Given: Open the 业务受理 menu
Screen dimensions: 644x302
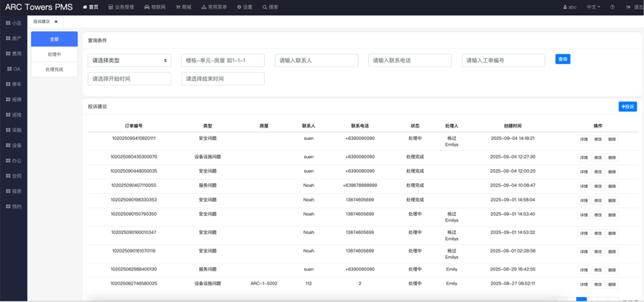Looking at the screenshot, I should (121, 7).
